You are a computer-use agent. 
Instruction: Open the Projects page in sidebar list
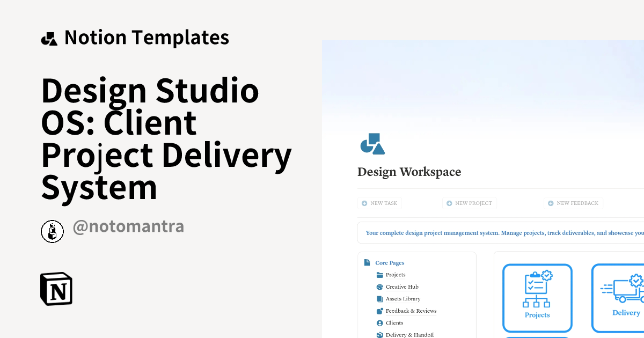pyautogui.click(x=396, y=275)
